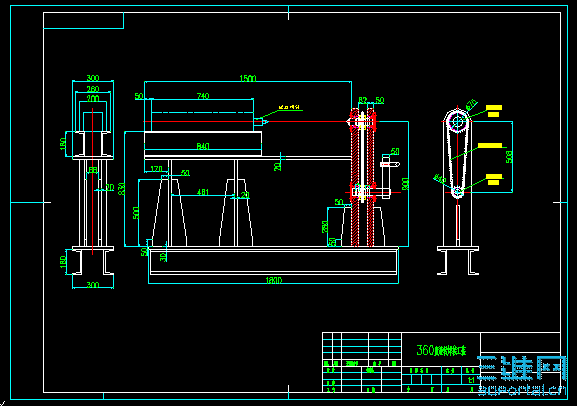Pick the vertical 830 height dimension

pyautogui.click(x=121, y=188)
